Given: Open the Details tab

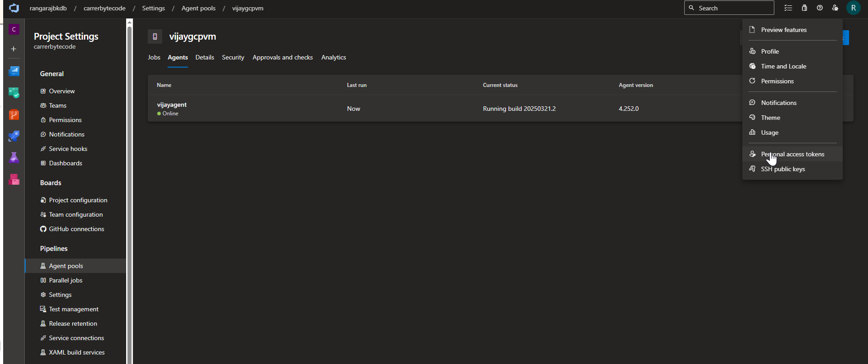Looking at the screenshot, I should (x=205, y=58).
